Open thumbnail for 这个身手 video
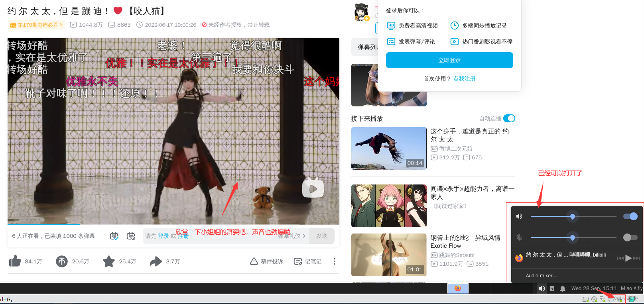Viewport: 644px width, 304px height. pos(389,148)
